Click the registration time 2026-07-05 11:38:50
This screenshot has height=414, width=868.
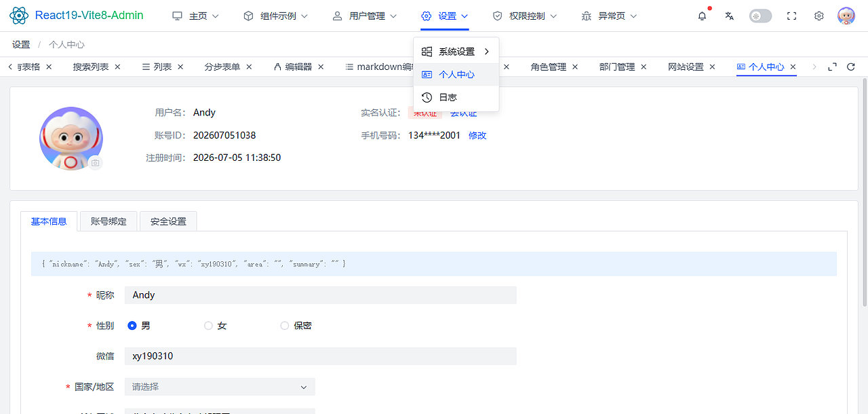click(x=237, y=157)
